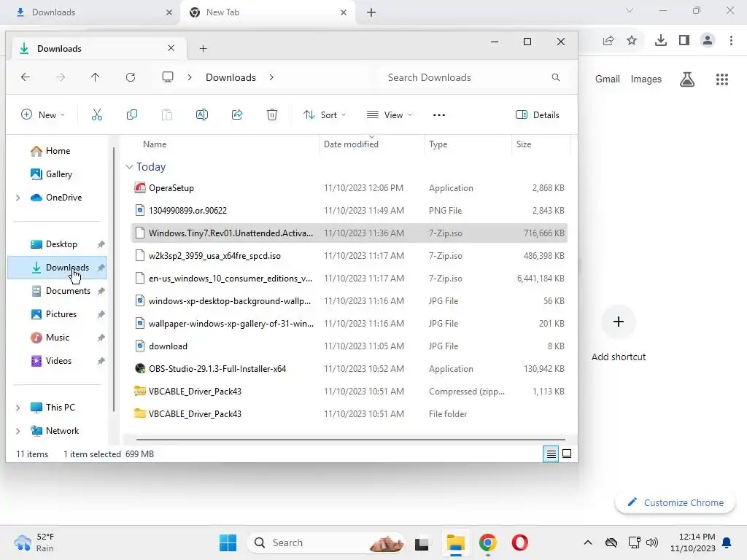Open Videos in the navigation pane

(58, 361)
